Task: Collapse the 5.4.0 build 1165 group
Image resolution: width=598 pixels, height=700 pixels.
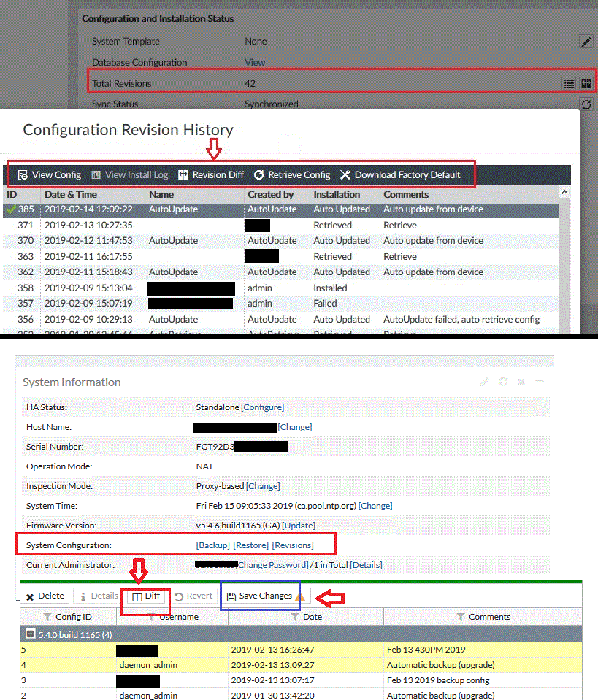Action: 30,634
